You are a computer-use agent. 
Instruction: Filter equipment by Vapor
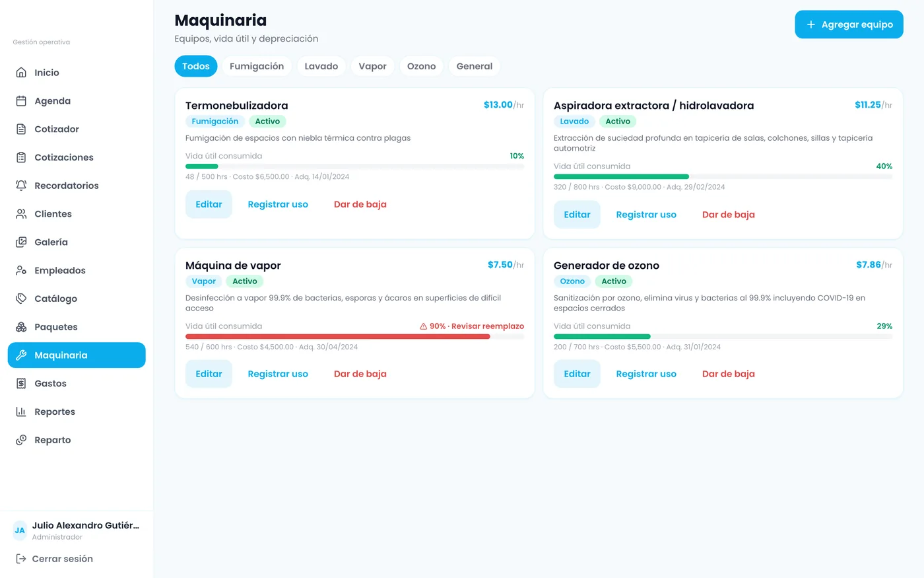[373, 66]
